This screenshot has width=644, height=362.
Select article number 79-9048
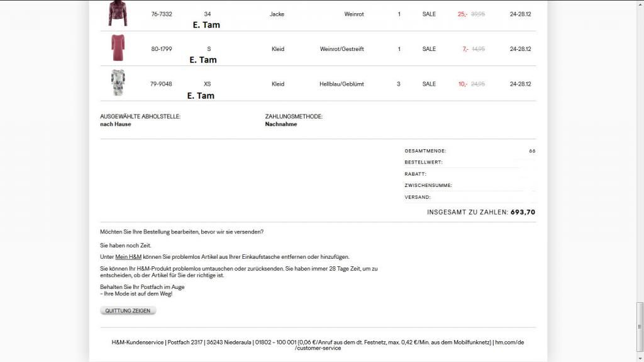[x=162, y=84]
